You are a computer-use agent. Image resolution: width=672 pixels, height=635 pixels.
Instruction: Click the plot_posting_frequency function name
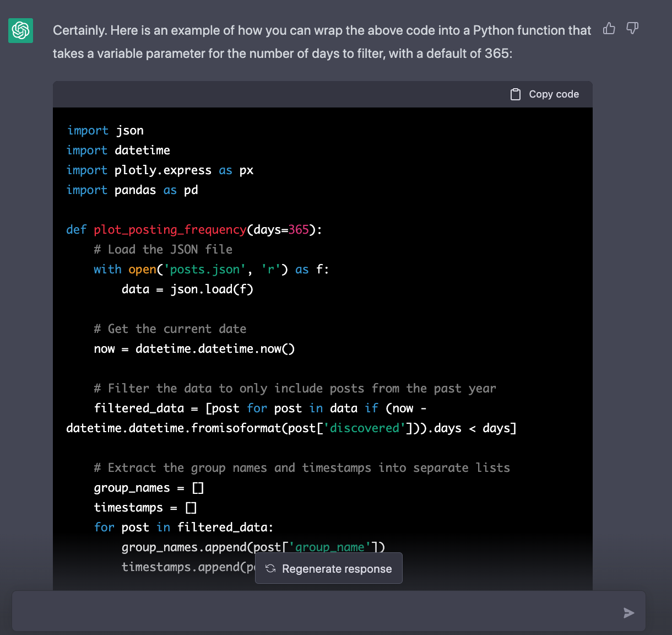click(170, 230)
